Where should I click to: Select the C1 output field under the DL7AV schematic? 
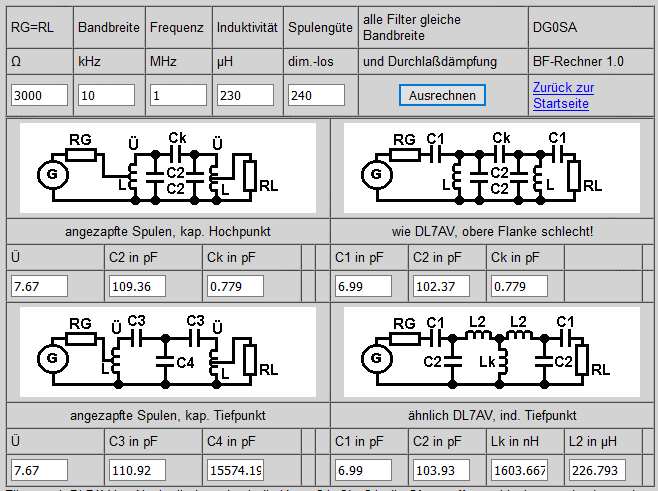tap(363, 286)
